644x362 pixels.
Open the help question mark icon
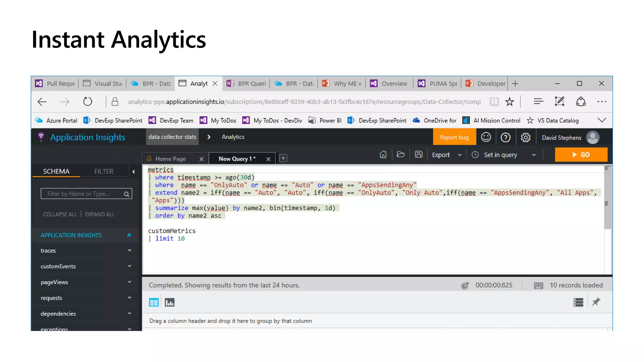click(x=505, y=137)
